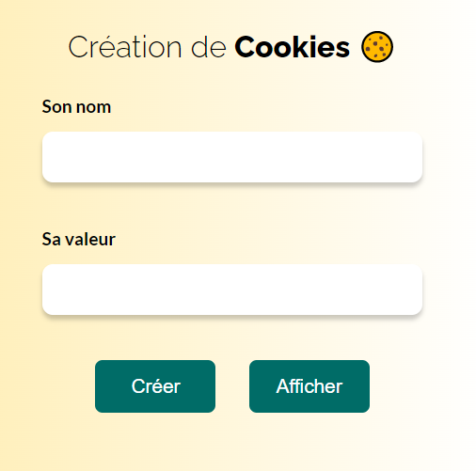
Task: Click the round cookie icon beside Cookies
Action: [x=377, y=47]
